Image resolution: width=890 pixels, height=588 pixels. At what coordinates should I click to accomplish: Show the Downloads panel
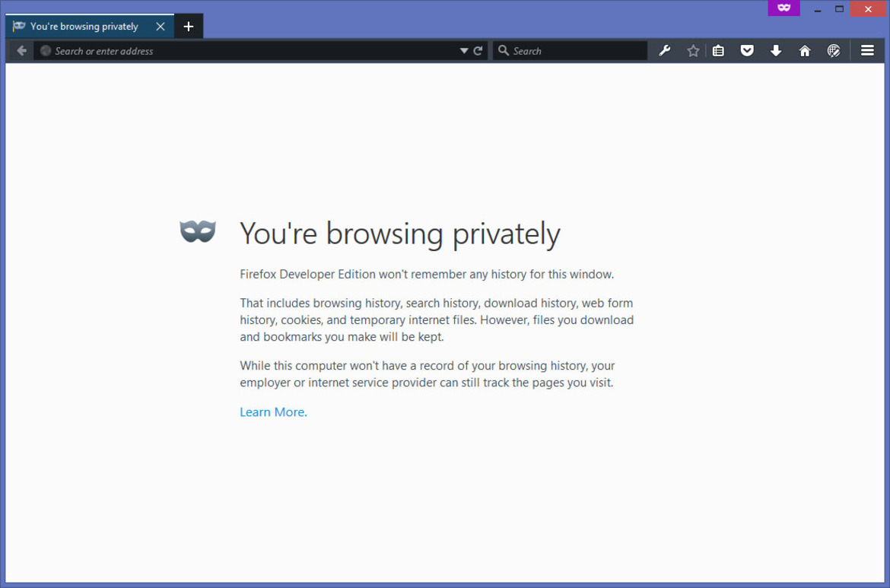click(776, 50)
